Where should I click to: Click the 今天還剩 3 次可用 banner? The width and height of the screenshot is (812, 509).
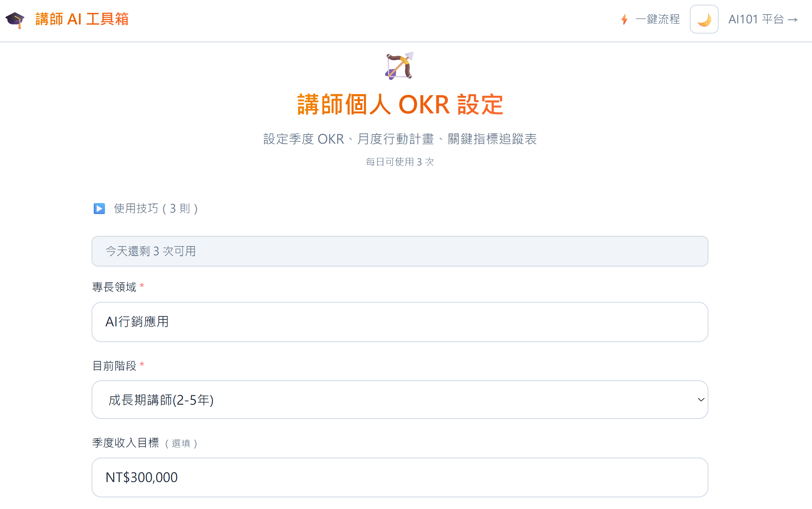[399, 251]
